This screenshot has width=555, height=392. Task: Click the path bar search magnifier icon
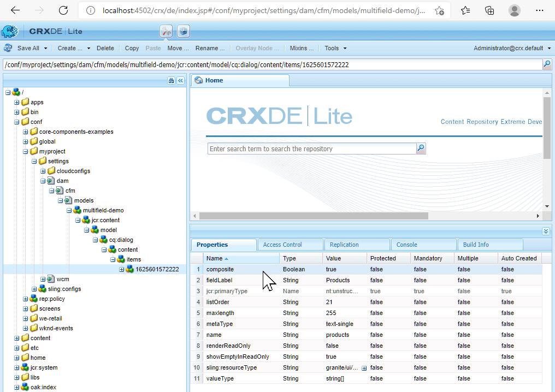tap(547, 64)
